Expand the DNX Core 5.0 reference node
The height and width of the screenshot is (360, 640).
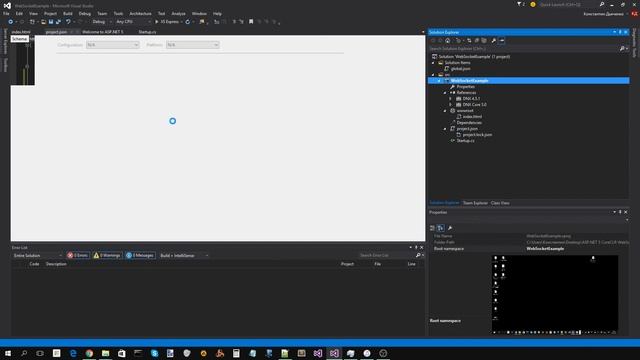[x=451, y=104]
